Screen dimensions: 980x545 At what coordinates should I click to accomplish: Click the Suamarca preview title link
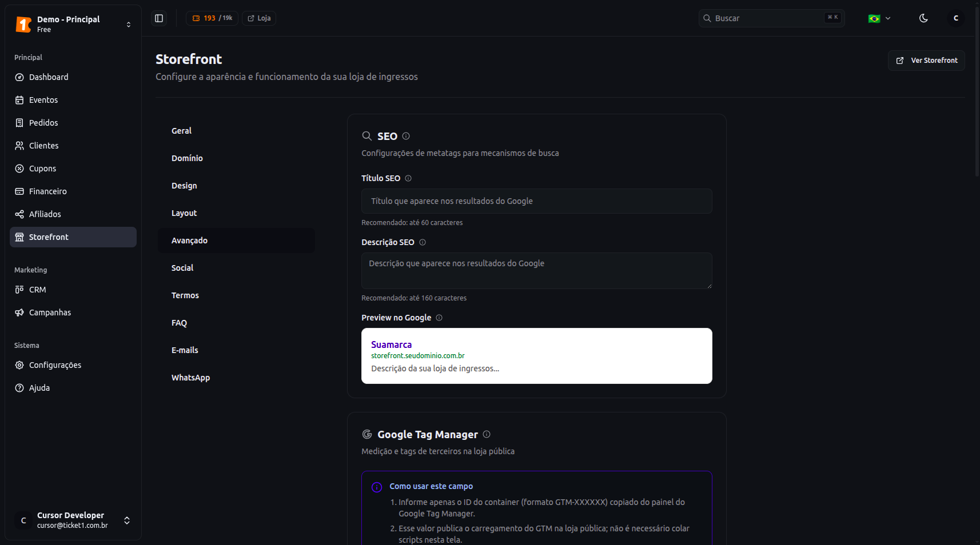click(x=391, y=344)
